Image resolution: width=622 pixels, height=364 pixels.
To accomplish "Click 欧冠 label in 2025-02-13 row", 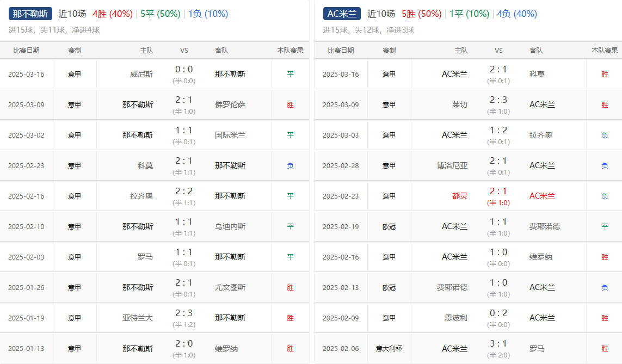I will 389,287.
